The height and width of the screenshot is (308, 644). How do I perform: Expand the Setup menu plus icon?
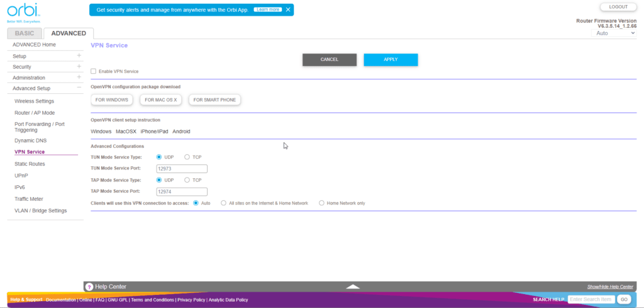tap(79, 56)
